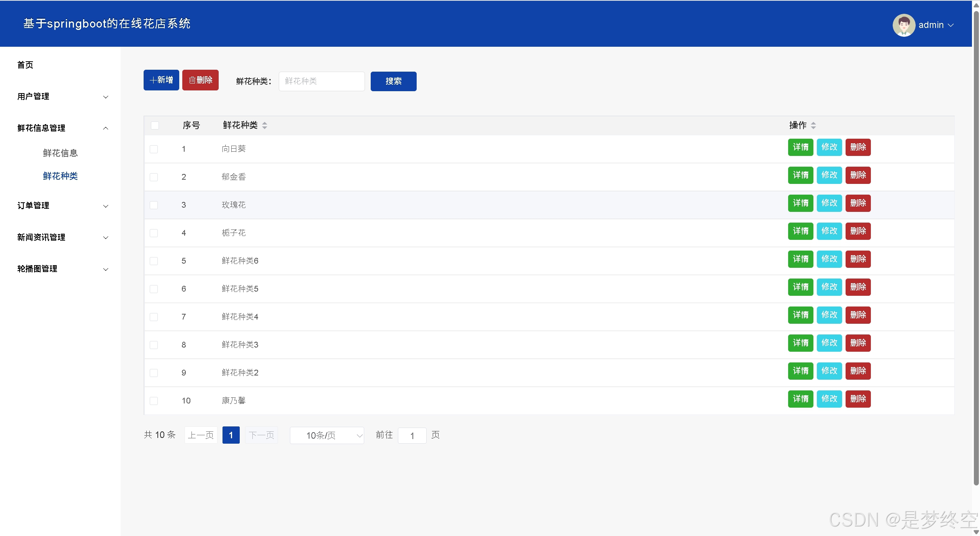Click the trash 删除 batch button
The image size is (980, 536).
click(x=200, y=80)
